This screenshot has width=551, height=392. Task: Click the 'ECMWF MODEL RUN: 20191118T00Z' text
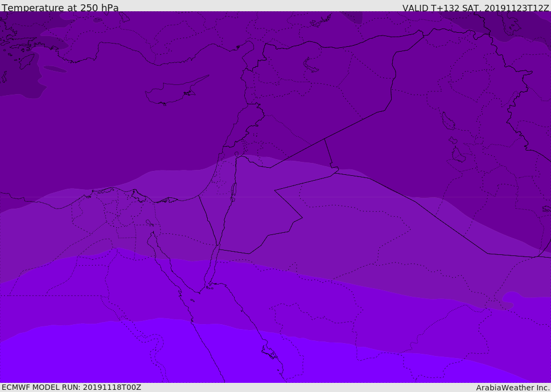72,388
